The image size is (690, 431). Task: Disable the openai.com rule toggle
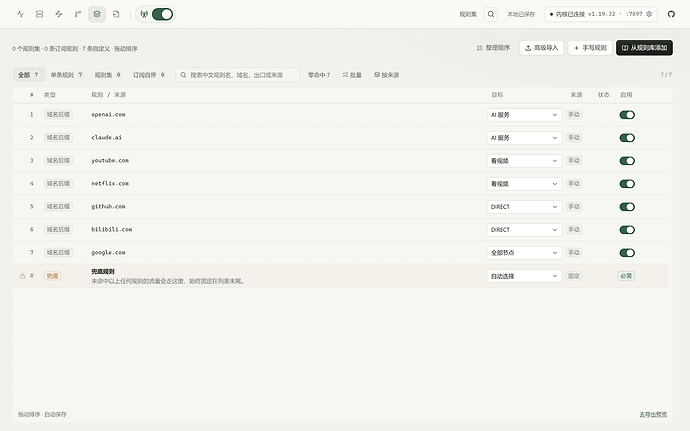coord(627,115)
